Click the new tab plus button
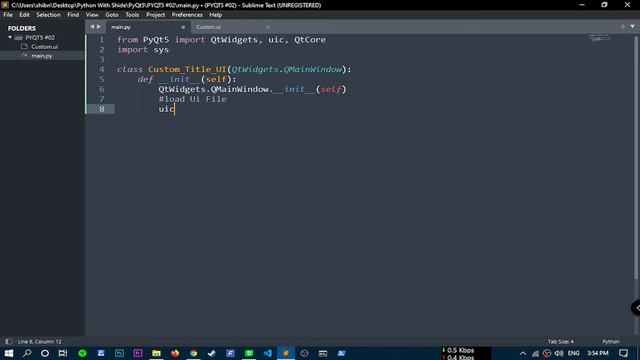This screenshot has height=360, width=640. point(622,27)
